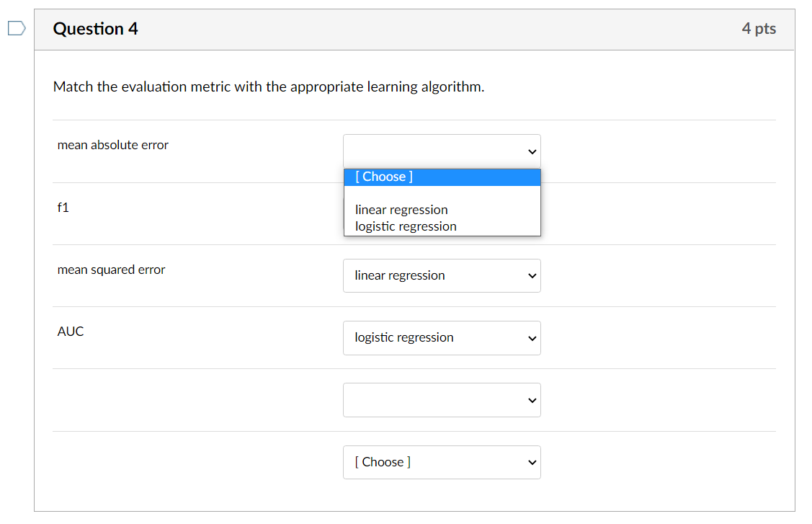
Task: Click the chevron of the empty fifth dropdown
Action: click(x=532, y=400)
